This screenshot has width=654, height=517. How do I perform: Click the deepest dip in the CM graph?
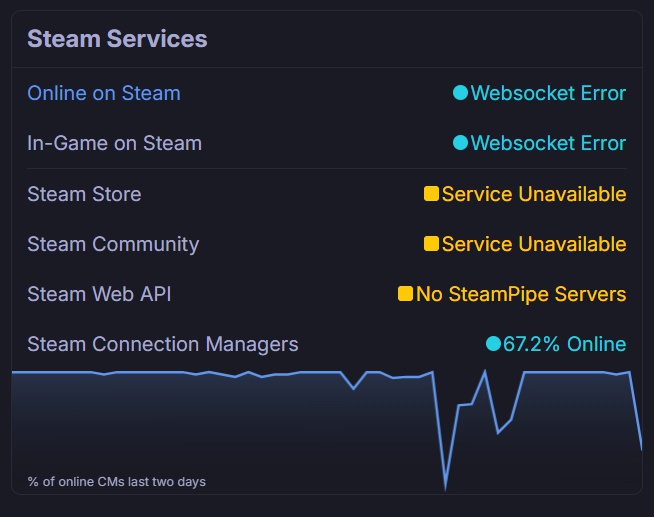click(446, 487)
